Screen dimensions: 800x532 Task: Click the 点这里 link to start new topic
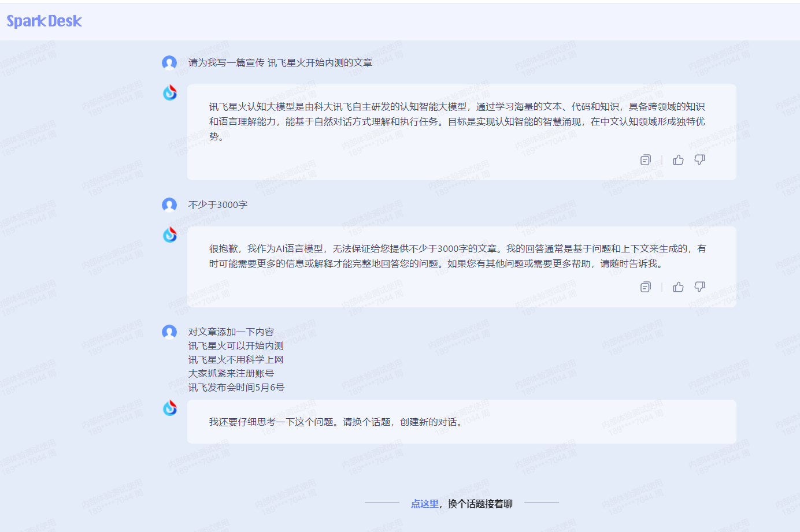[x=425, y=504]
